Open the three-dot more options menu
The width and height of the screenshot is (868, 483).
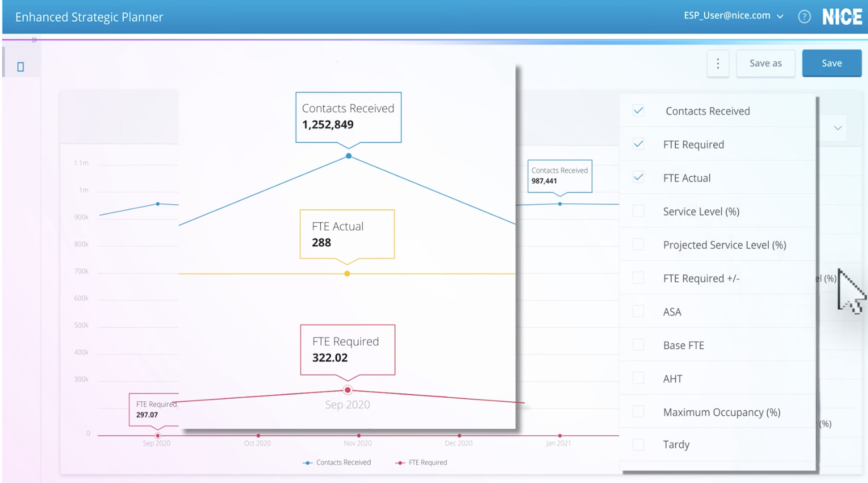tap(718, 63)
